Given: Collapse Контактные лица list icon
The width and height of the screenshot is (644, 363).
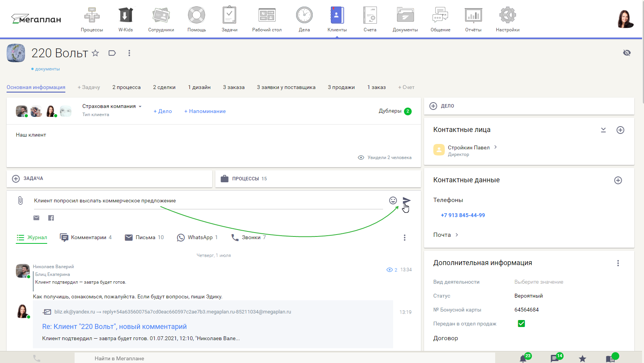Looking at the screenshot, I should pyautogui.click(x=603, y=130).
